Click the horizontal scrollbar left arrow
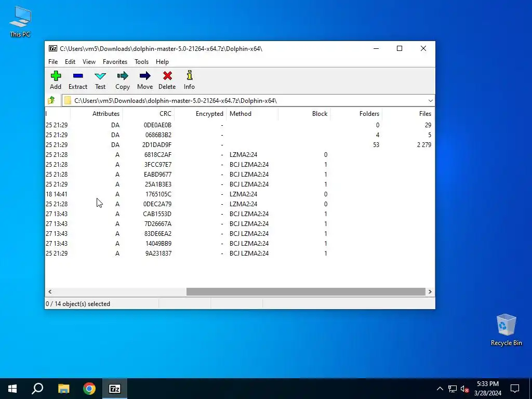The height and width of the screenshot is (399, 532). click(x=50, y=292)
